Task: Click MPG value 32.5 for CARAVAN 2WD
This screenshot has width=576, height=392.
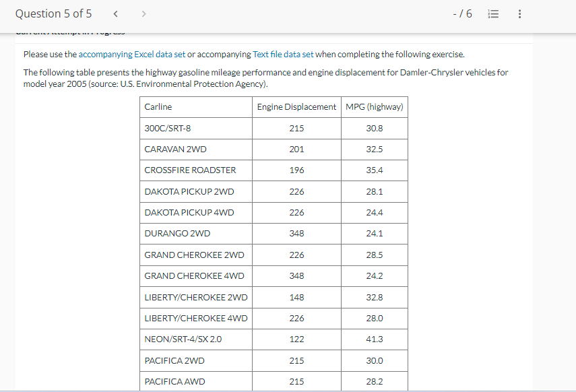Action: (x=375, y=149)
